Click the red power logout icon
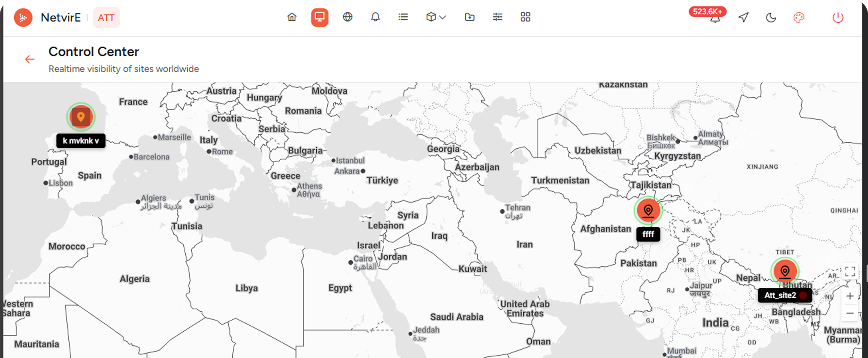The width and height of the screenshot is (868, 358). click(x=838, y=18)
